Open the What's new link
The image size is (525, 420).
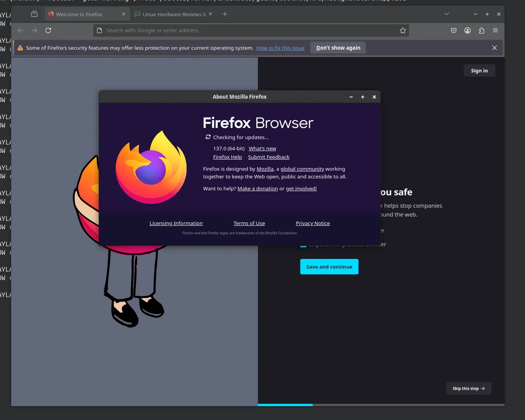pos(262,148)
